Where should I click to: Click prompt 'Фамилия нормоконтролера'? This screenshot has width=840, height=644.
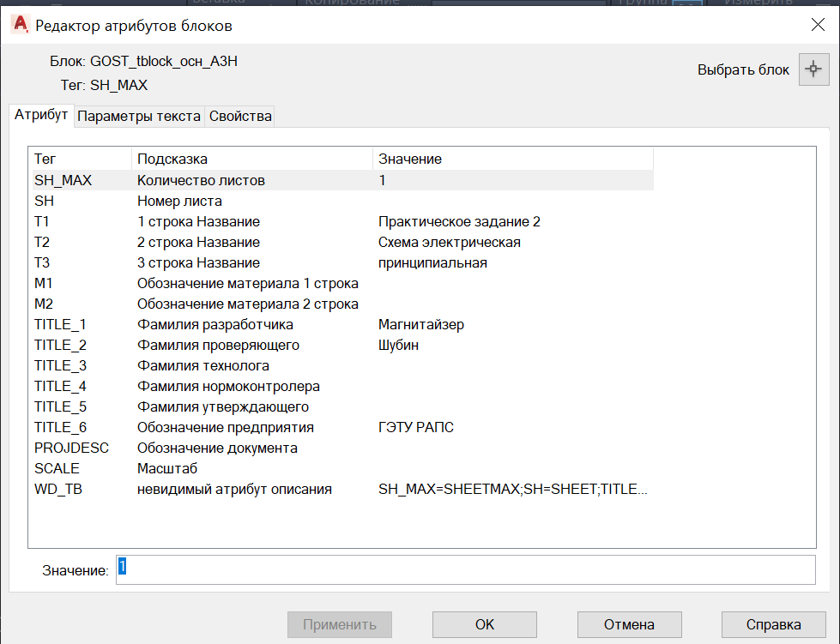(x=228, y=387)
